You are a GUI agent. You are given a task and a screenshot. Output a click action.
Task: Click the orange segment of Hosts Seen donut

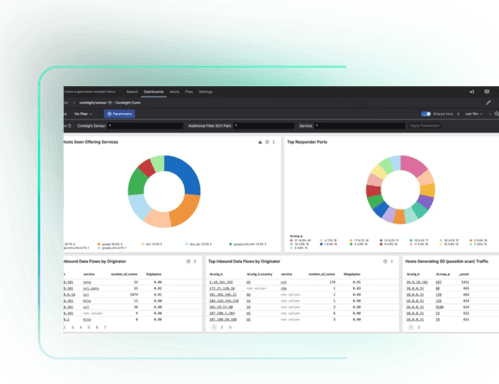tap(185, 209)
